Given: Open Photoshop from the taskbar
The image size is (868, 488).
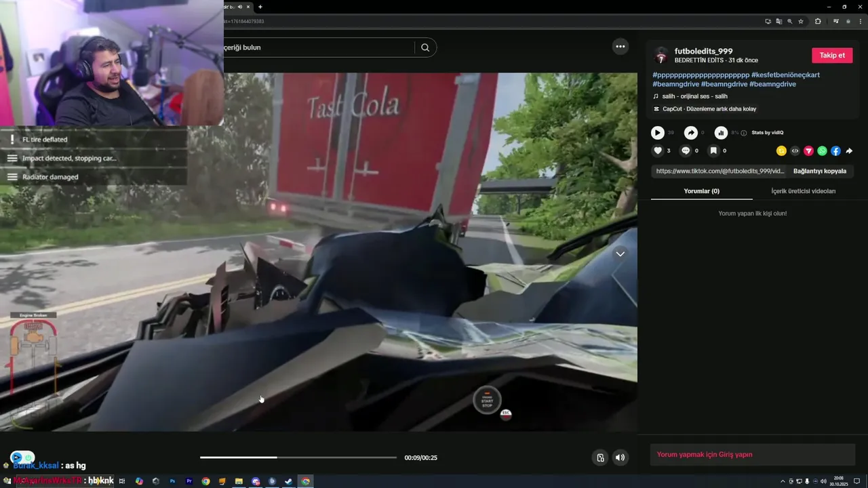Looking at the screenshot, I should 172,481.
